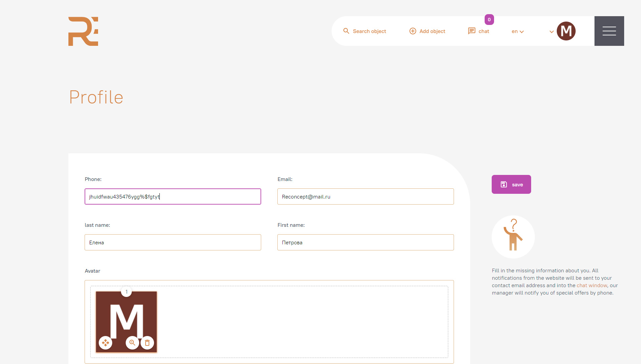Viewport: 641px width, 364px height.
Task: Click the chat notification badge
Action: pos(489,20)
